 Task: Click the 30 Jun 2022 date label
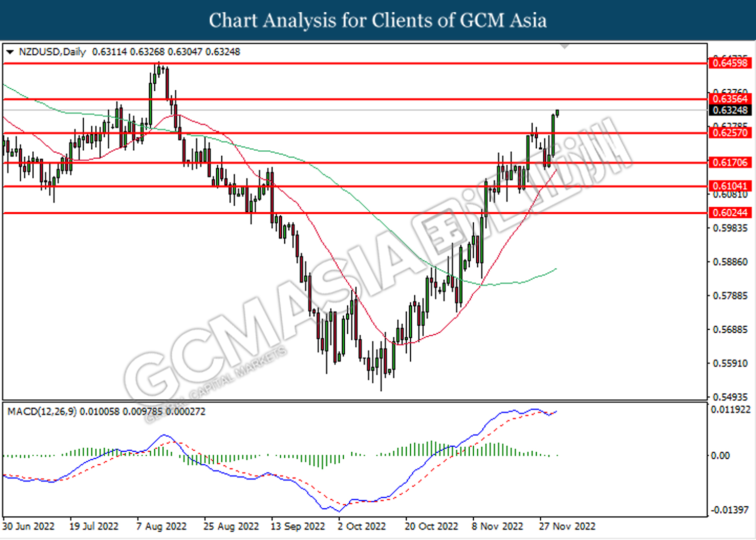(x=28, y=526)
